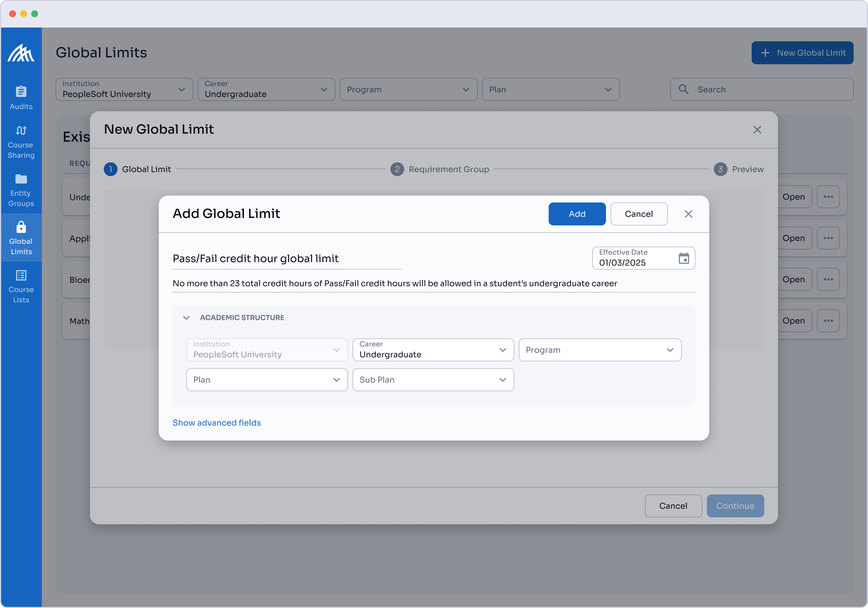Open more options for the Appli row

click(x=828, y=238)
